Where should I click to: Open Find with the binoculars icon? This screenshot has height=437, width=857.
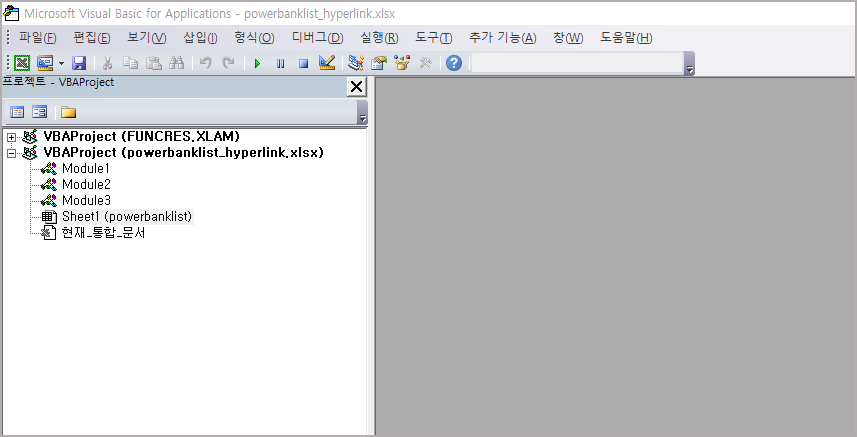click(177, 63)
